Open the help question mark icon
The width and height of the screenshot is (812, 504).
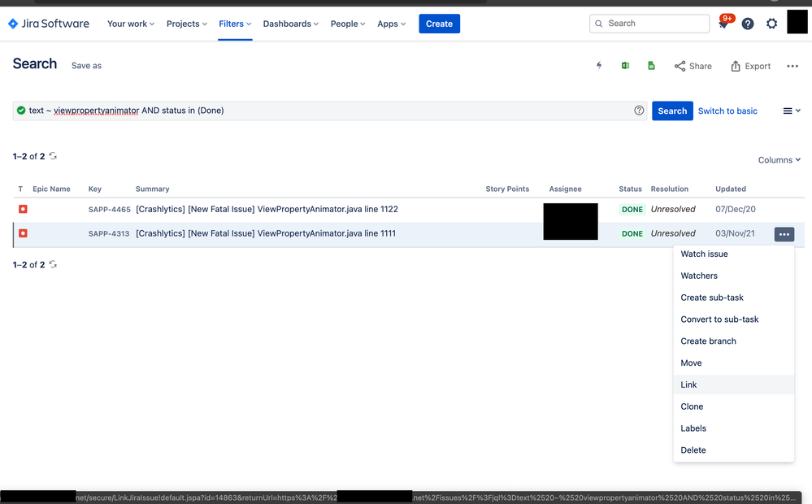pyautogui.click(x=747, y=24)
